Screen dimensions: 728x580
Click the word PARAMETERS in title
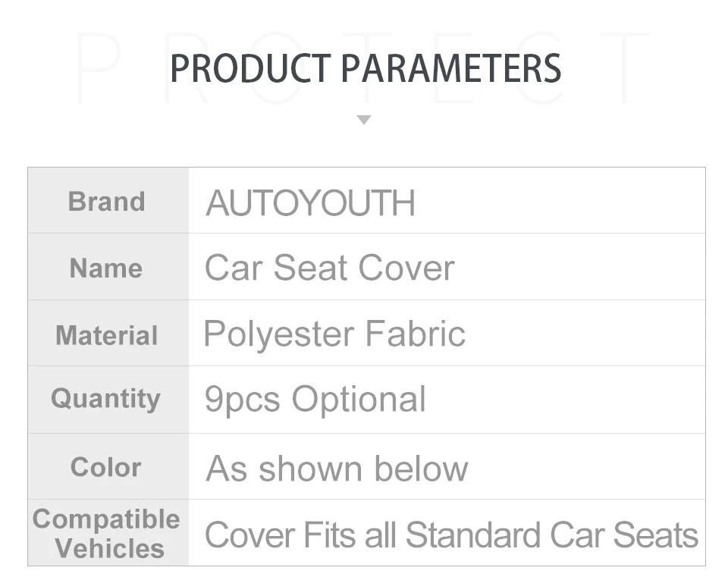click(x=450, y=68)
